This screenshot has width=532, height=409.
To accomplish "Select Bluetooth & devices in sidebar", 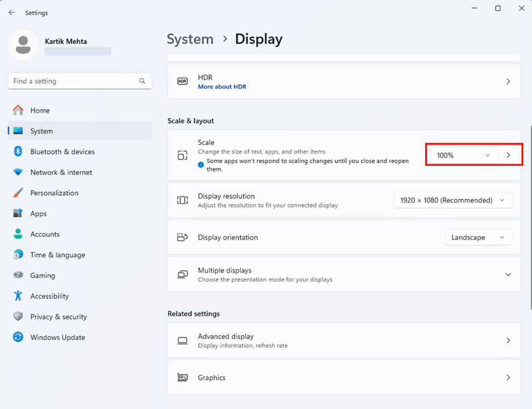I will tap(79, 151).
